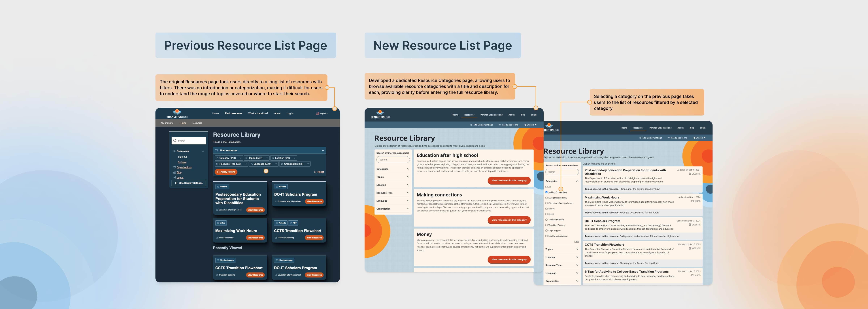Image resolution: width=868 pixels, height=309 pixels.
Task: Click TransitionHub logo in middle new page
Action: 380,114
